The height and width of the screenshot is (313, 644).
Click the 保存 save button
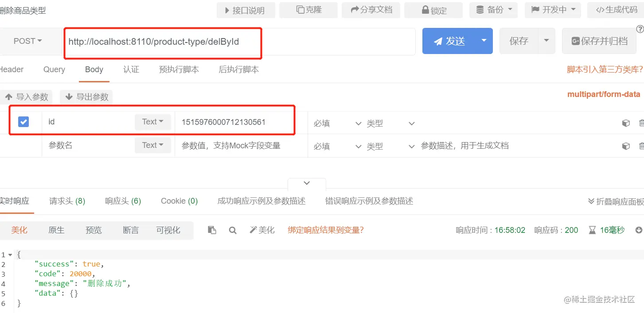tap(519, 41)
